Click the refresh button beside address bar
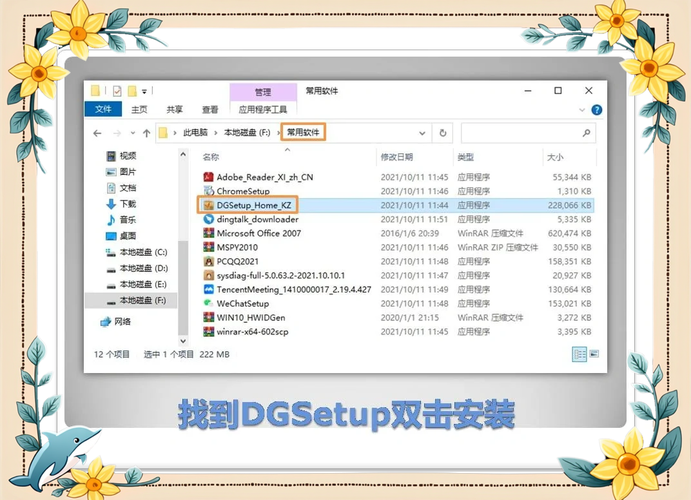691x500 pixels. tap(443, 132)
